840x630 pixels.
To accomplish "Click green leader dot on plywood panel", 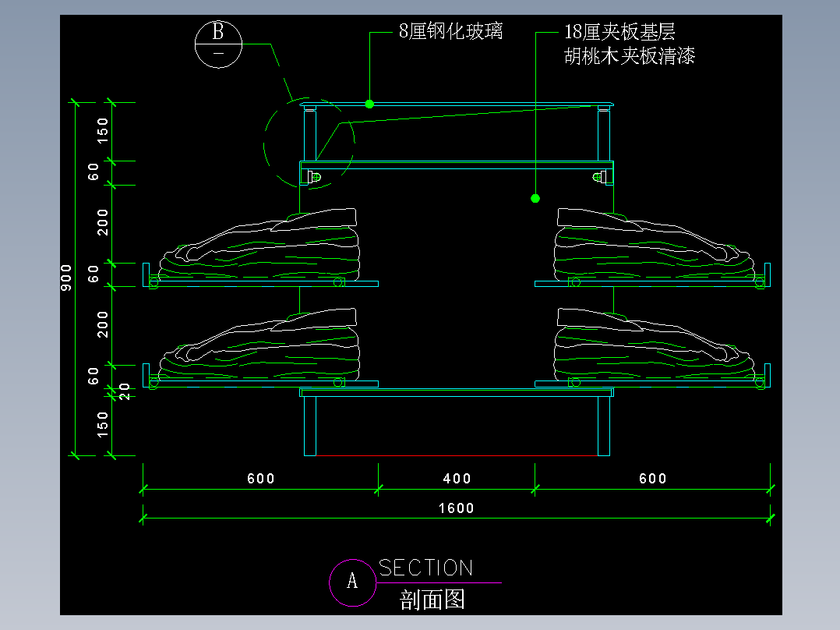I will (x=535, y=198).
